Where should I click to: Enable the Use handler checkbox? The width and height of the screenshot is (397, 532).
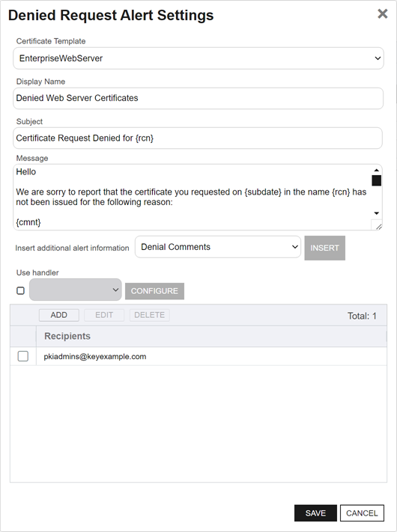click(21, 291)
